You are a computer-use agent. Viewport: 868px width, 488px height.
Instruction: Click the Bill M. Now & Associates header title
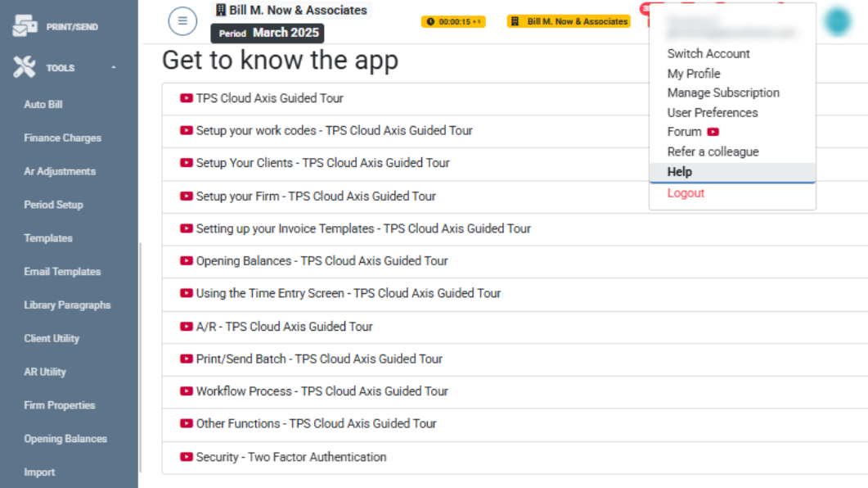point(298,10)
